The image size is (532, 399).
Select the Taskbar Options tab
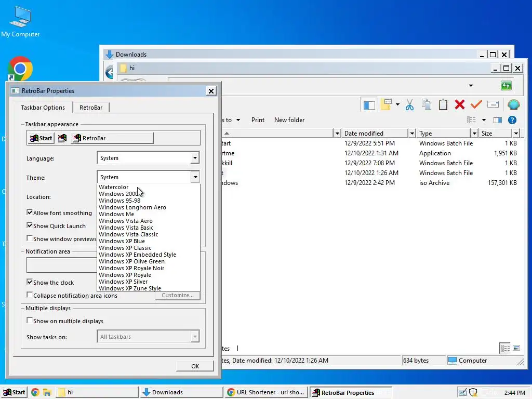click(43, 108)
